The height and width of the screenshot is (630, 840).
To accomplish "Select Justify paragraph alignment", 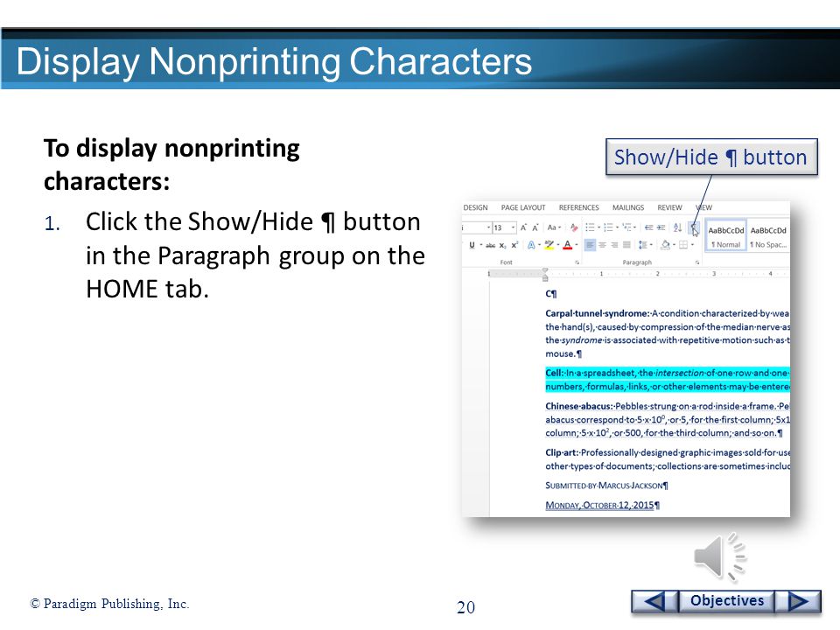I will 626,245.
